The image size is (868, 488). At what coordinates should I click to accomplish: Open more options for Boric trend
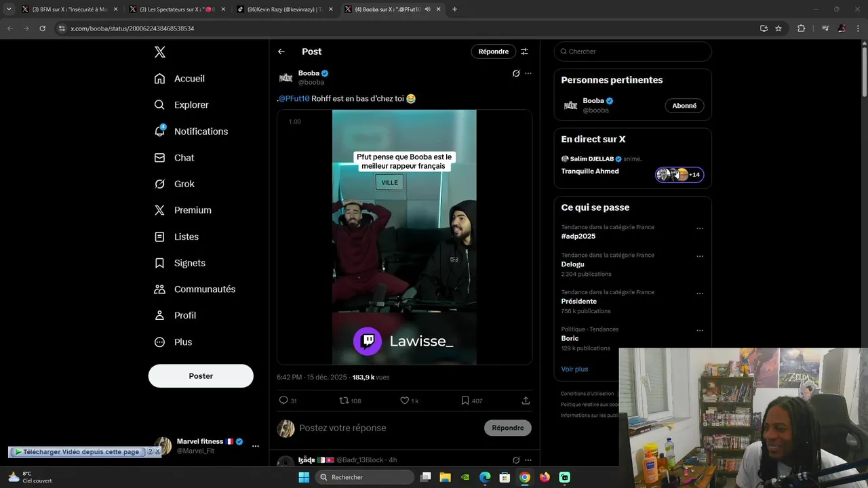pos(700,331)
